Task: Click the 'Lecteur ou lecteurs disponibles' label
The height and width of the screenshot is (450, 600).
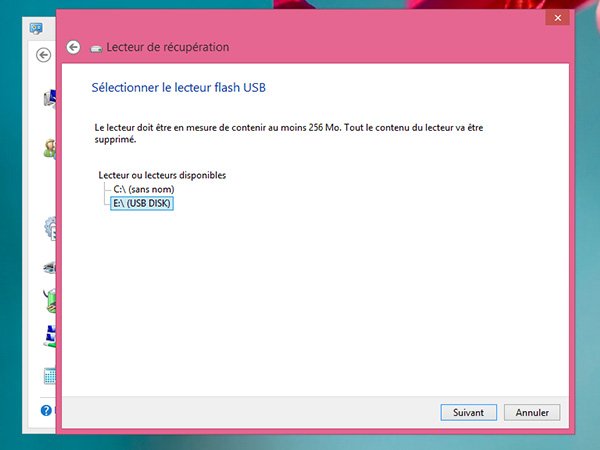Action: (x=162, y=175)
